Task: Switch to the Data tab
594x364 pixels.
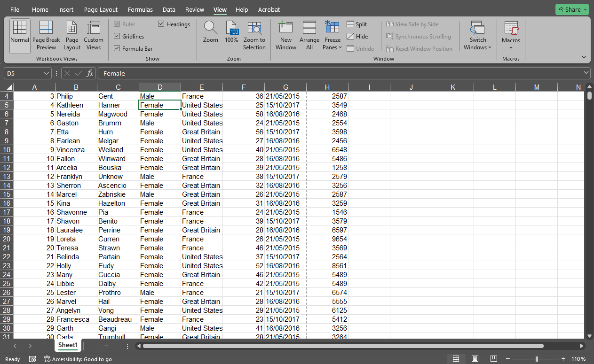Action: (169, 9)
